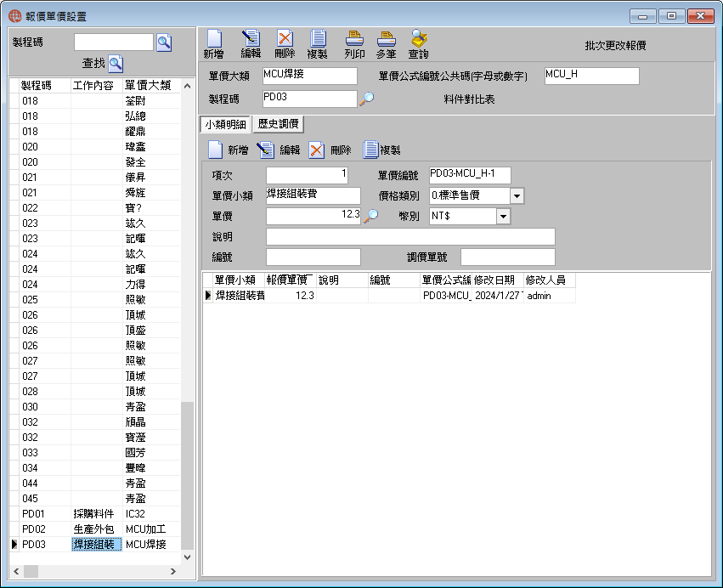Click the 製程碼 column header in the left list
This screenshot has width=723, height=588.
click(45, 85)
